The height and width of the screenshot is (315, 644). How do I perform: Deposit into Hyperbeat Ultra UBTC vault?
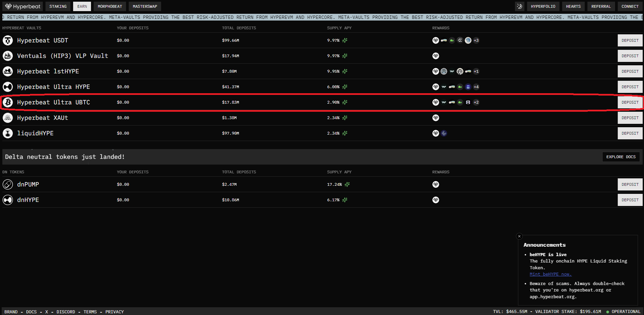tap(630, 102)
